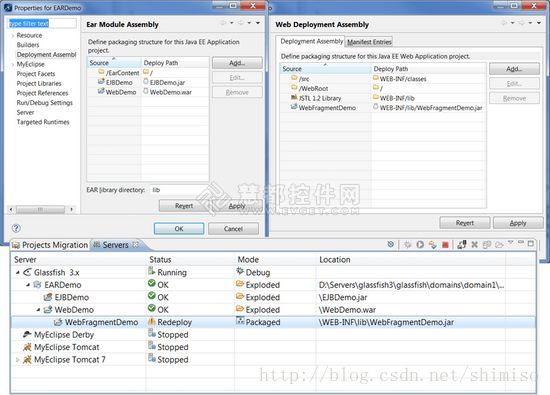
Task: Cancel the EARDemo Properties dialog
Action: point(233,229)
